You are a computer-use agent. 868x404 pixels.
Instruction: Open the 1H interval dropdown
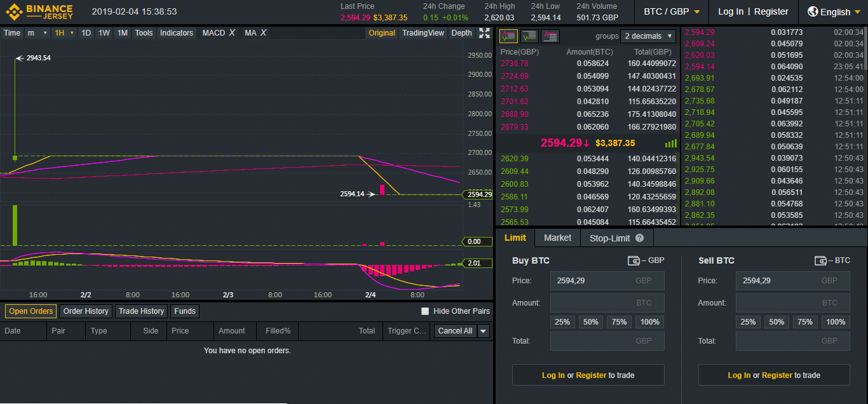64,33
